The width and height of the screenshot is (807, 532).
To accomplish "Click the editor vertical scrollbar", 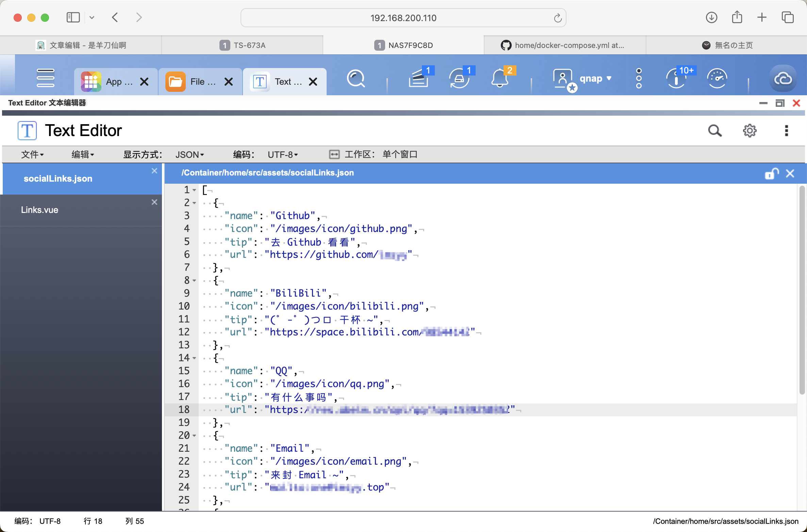I will [x=802, y=290].
